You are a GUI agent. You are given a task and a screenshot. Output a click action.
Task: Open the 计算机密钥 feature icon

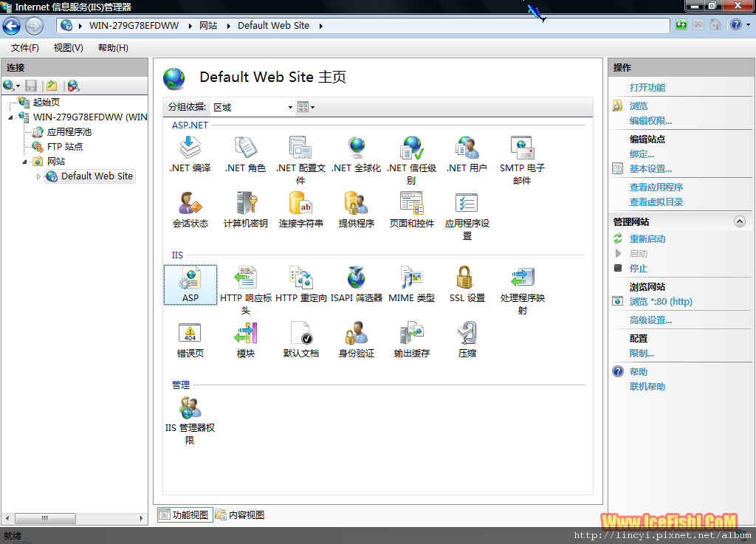coord(245,202)
